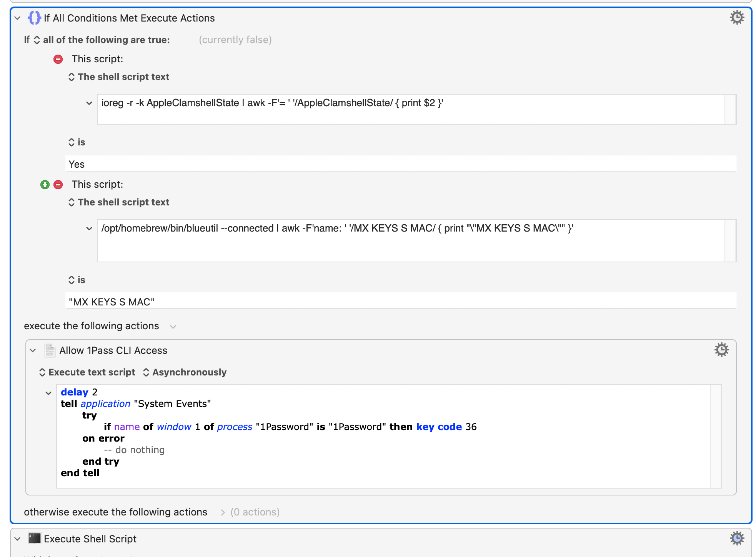Image resolution: width=756 pixels, height=557 pixels.
Task: Open 'Execute text script' popup
Action: point(87,372)
